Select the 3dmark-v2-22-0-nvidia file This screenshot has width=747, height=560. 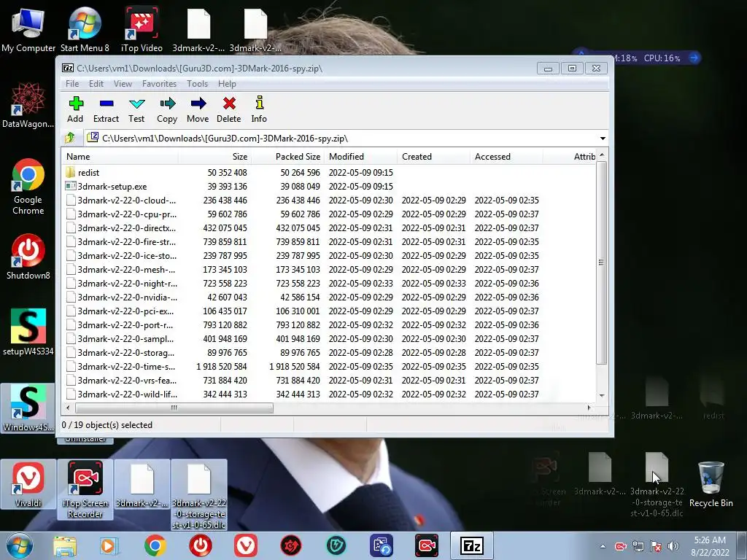tap(329, 297)
